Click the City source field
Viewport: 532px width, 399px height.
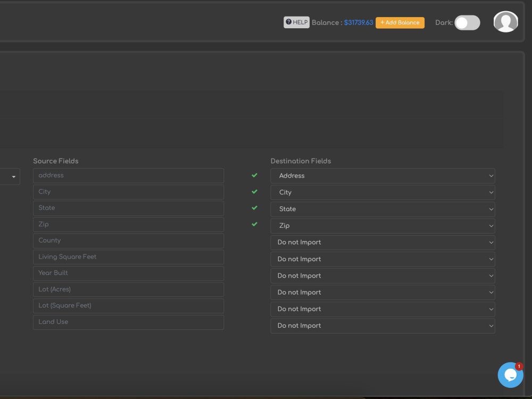(x=128, y=192)
